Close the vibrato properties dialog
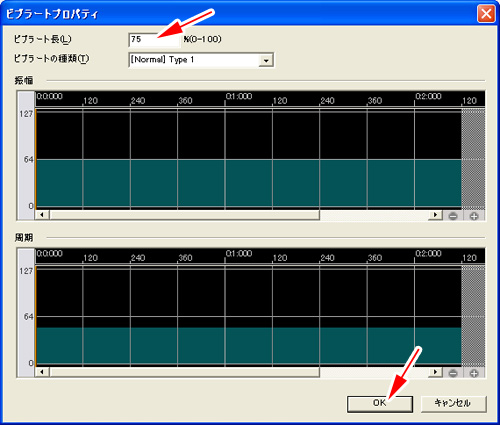500x425 pixels. [x=486, y=14]
